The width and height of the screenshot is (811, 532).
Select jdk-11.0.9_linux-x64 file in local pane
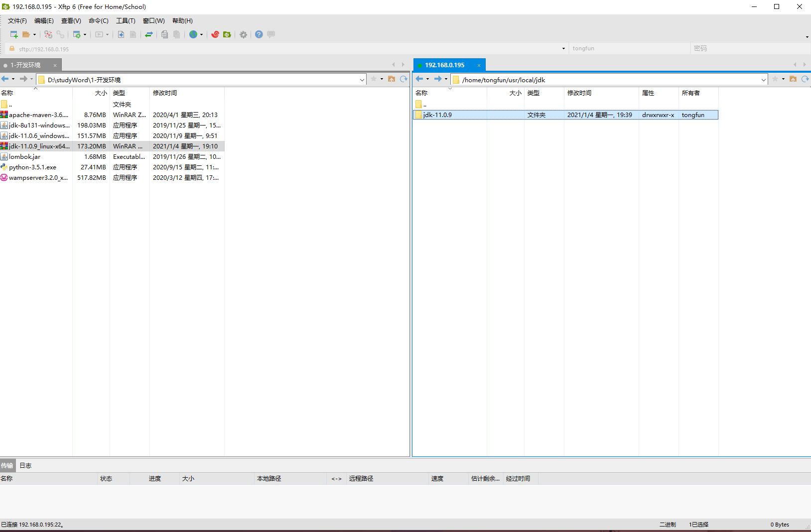click(x=112, y=146)
